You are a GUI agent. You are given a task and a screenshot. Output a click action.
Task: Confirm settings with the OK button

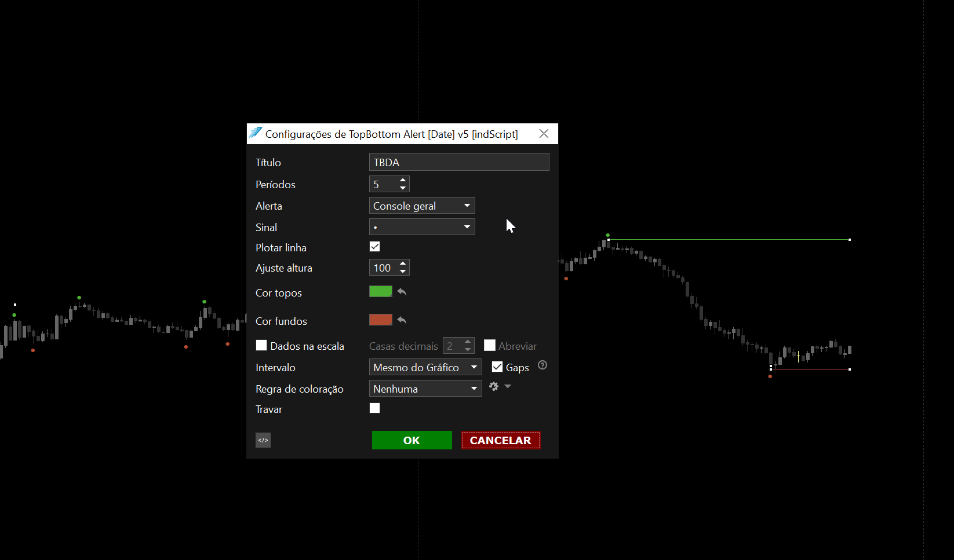coord(412,440)
